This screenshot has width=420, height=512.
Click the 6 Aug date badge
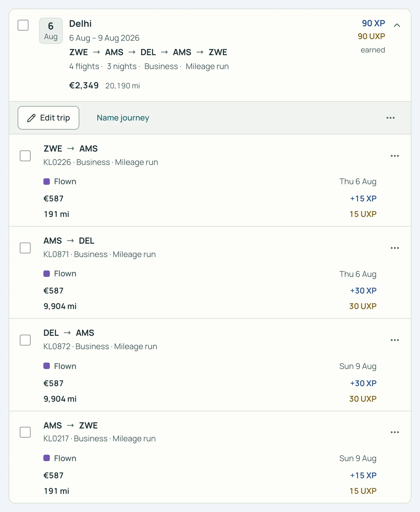click(51, 31)
